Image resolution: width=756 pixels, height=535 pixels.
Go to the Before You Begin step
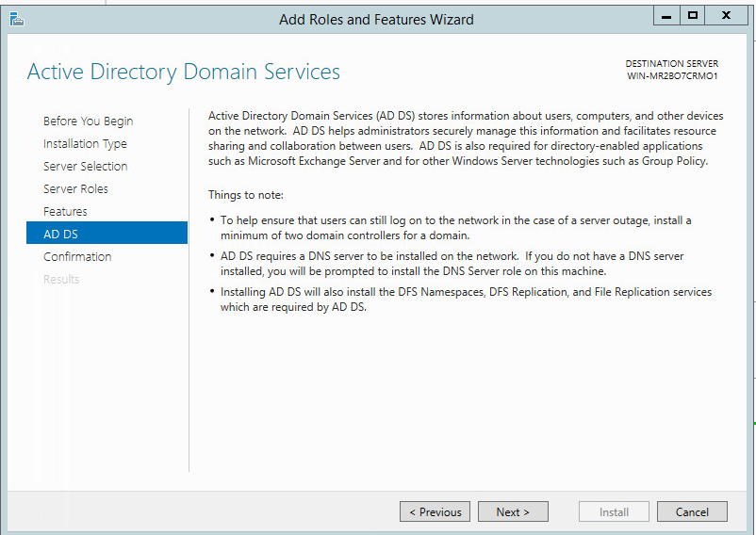click(x=88, y=121)
